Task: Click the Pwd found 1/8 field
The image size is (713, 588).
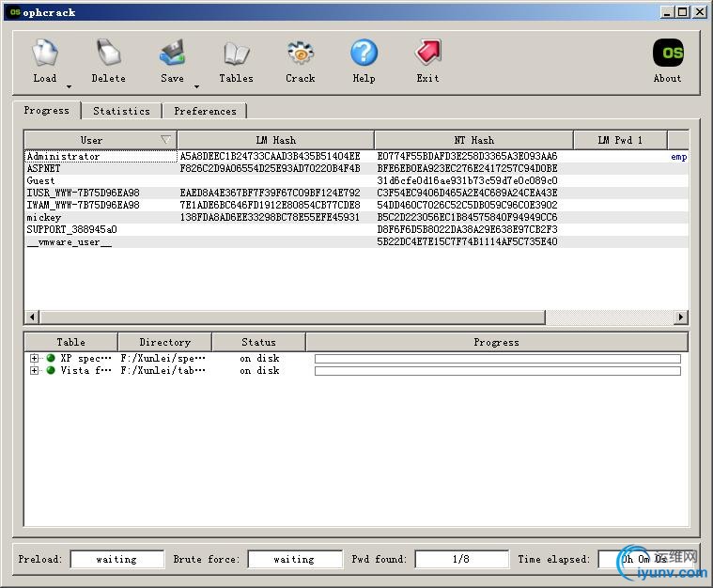Action: coord(461,559)
